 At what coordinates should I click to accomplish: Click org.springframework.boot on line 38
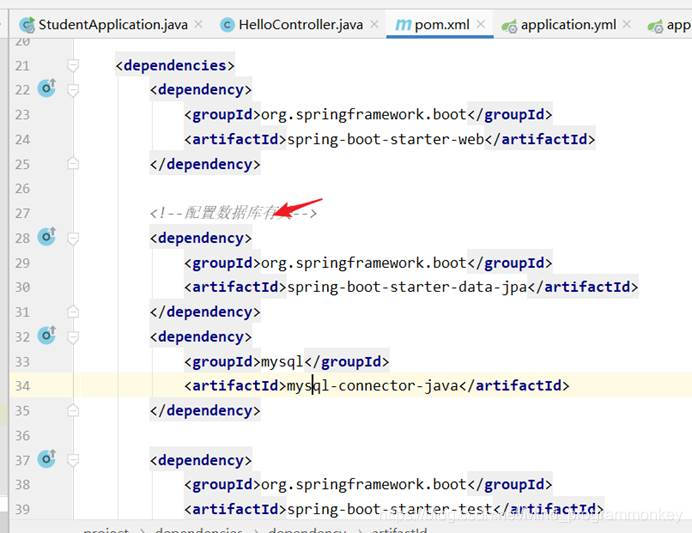tap(364, 484)
